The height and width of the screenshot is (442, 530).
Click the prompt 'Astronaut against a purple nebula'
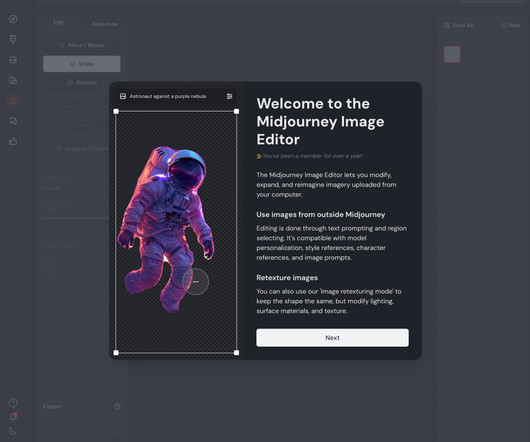168,96
